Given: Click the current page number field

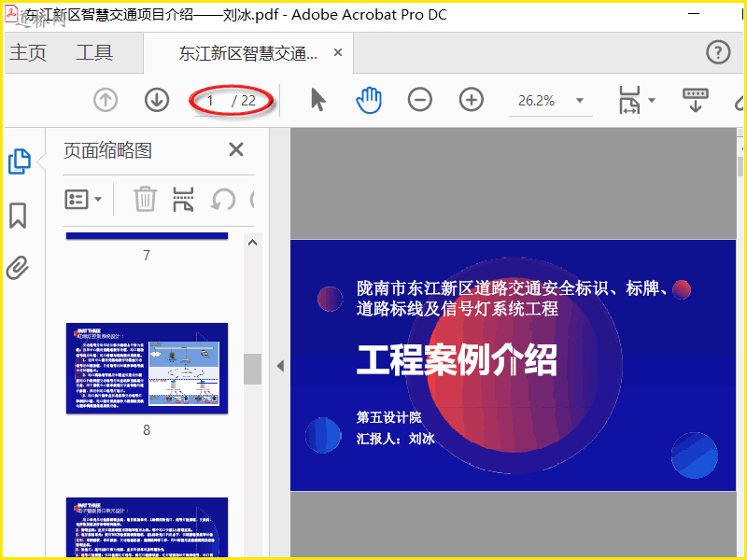Looking at the screenshot, I should click(x=210, y=101).
